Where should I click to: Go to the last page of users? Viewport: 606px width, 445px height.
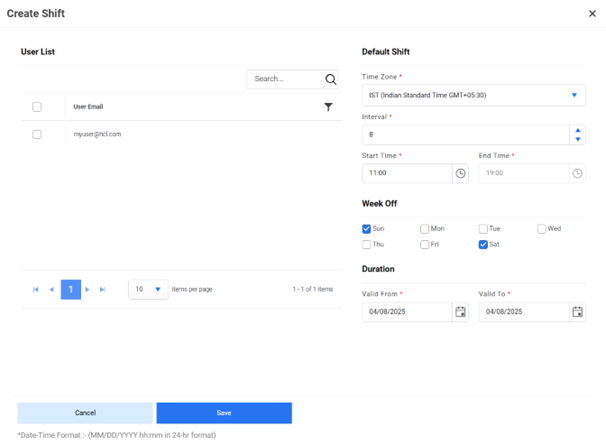coord(103,289)
